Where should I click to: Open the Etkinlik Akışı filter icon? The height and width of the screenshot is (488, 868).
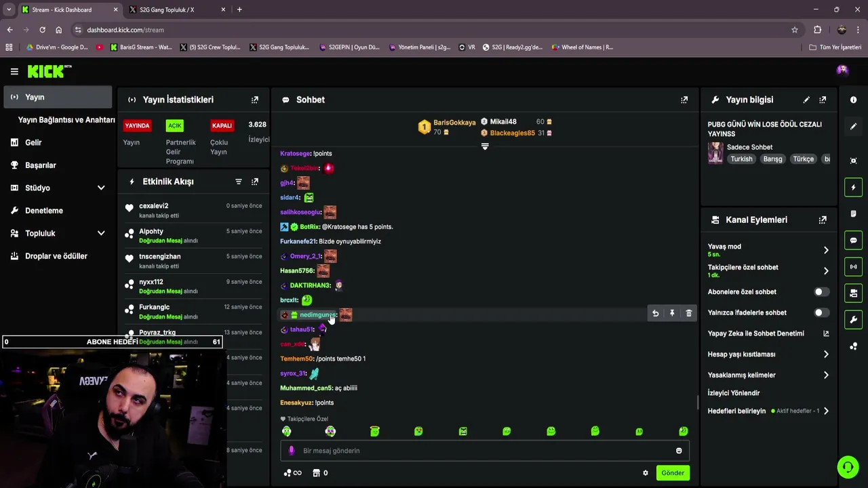239,182
